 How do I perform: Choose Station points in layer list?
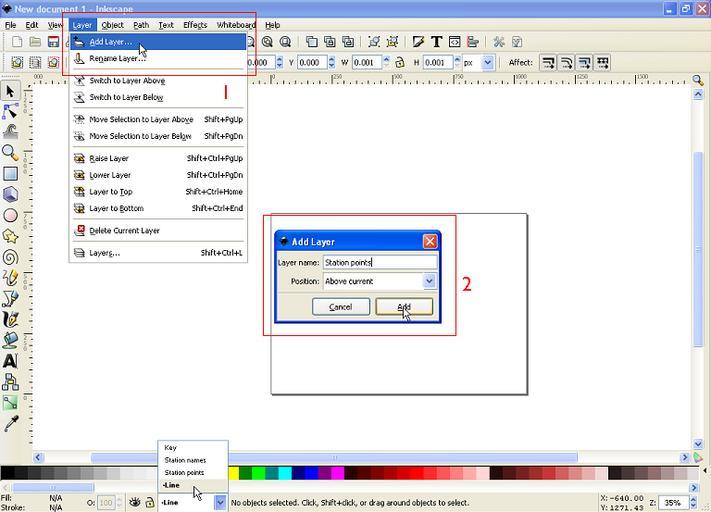pyautogui.click(x=193, y=472)
